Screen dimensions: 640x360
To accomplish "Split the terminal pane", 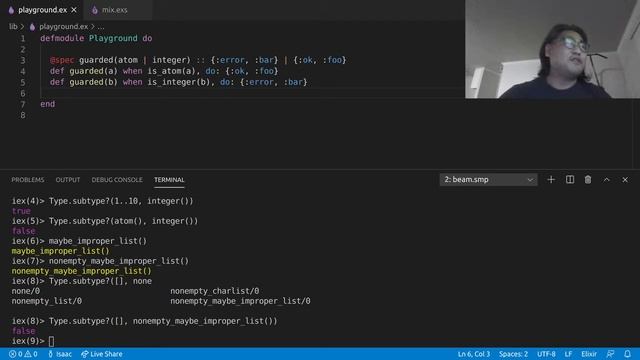I will pyautogui.click(x=570, y=180).
